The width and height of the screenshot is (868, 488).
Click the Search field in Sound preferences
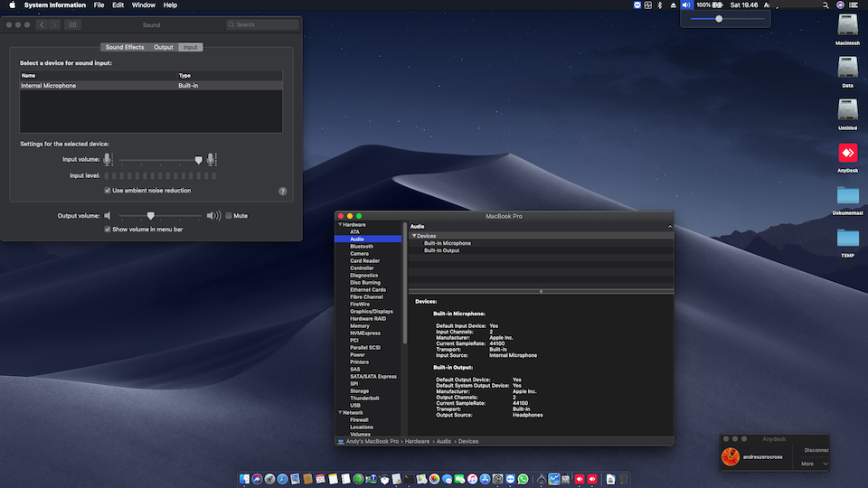pyautogui.click(x=262, y=24)
